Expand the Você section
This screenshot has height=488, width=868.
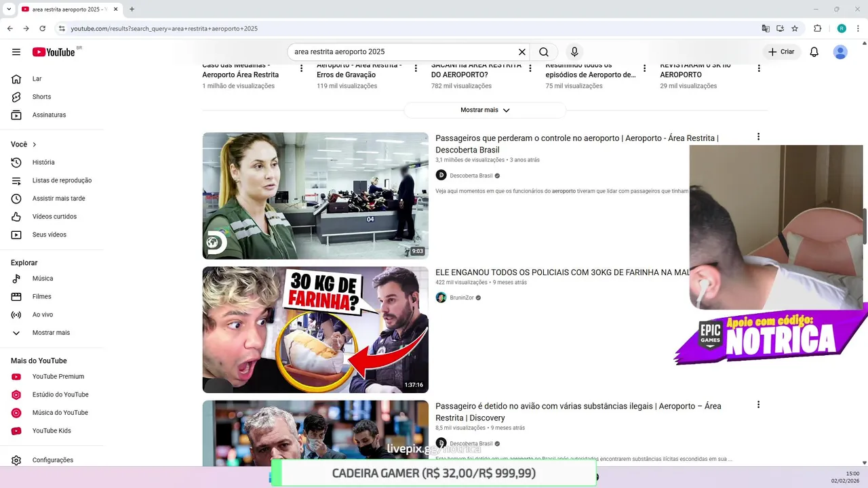click(x=24, y=144)
